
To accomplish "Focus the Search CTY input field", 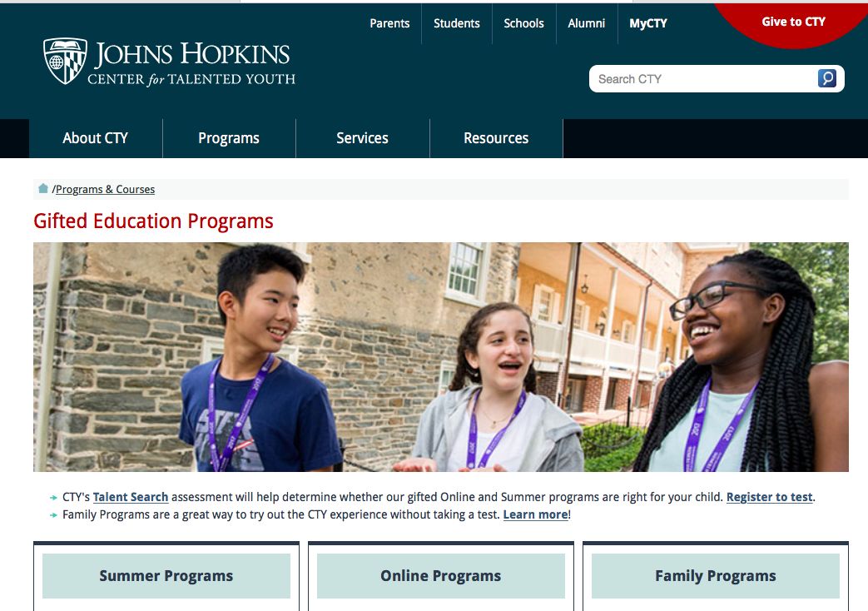I will 703,79.
